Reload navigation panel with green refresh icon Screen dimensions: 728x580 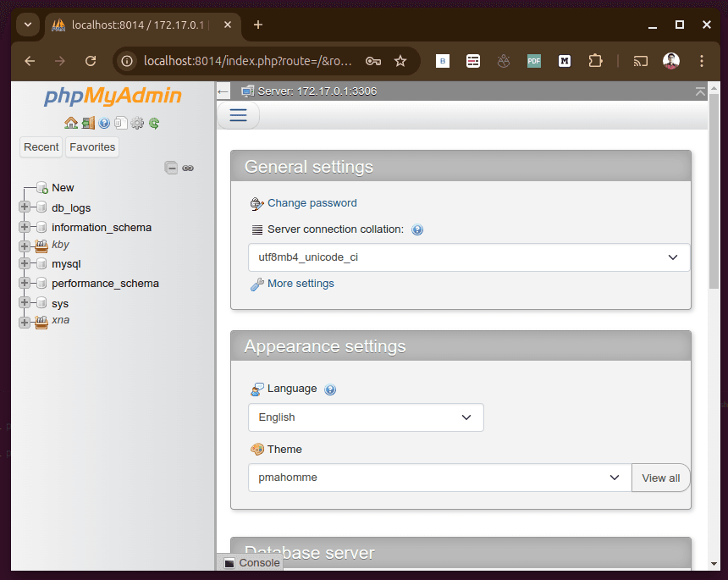[154, 123]
